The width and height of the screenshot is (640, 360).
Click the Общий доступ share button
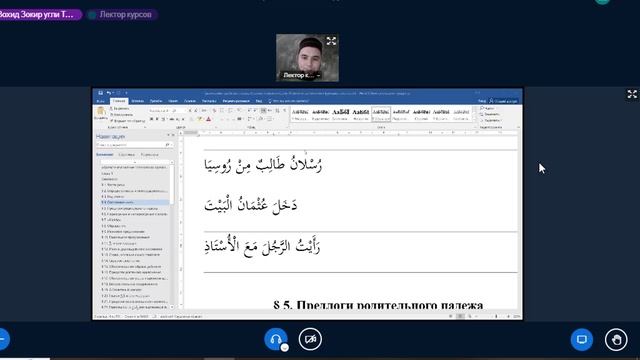504,101
